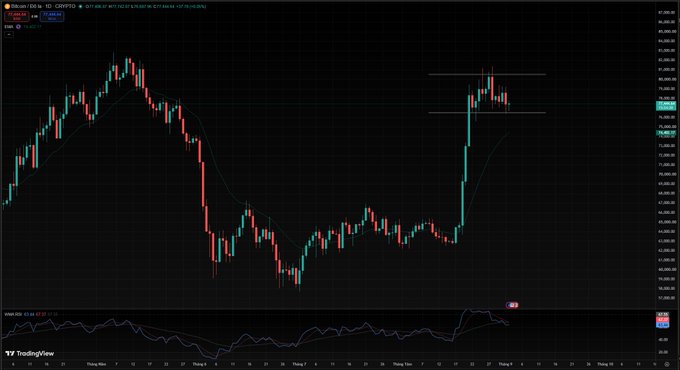This screenshot has width=680, height=370.
Task: Open time axis settings gear icon
Action: pos(667,364)
